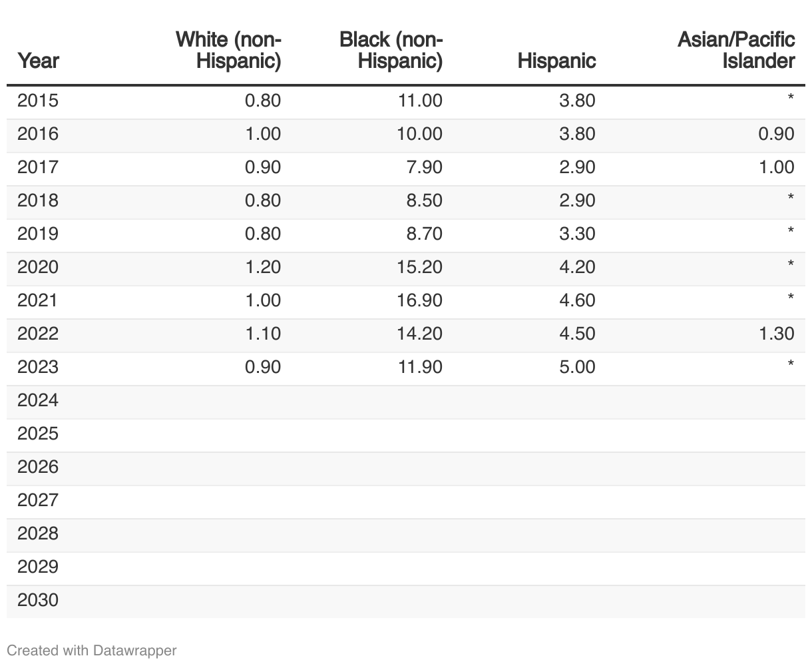Screen dimensions: 812x666
Task: Select the 2015 year row label
Action: (x=38, y=101)
